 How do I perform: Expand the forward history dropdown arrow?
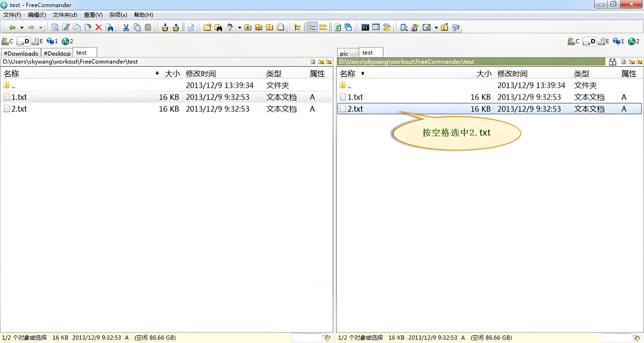41,27
